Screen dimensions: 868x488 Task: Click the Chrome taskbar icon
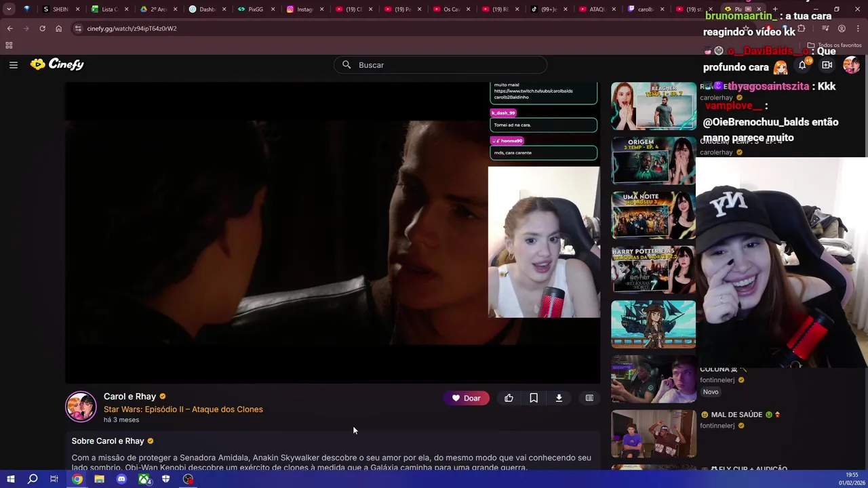[x=77, y=479]
